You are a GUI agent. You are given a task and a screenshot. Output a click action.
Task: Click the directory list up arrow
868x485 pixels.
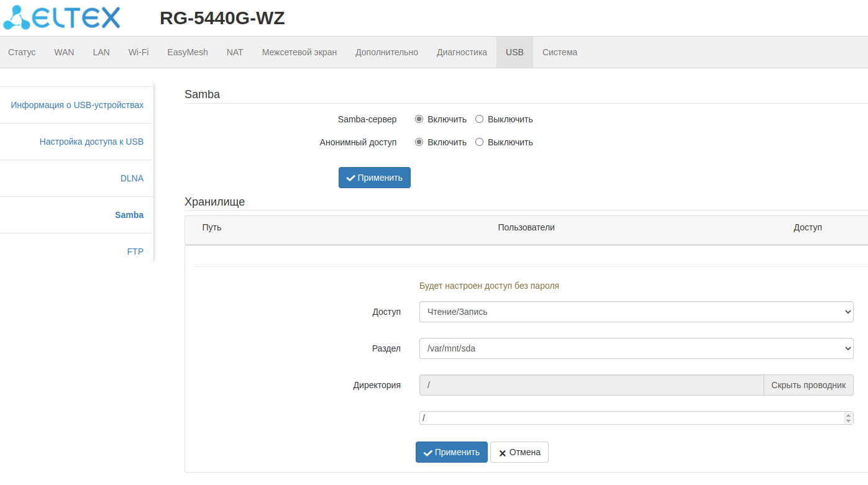pos(848,415)
